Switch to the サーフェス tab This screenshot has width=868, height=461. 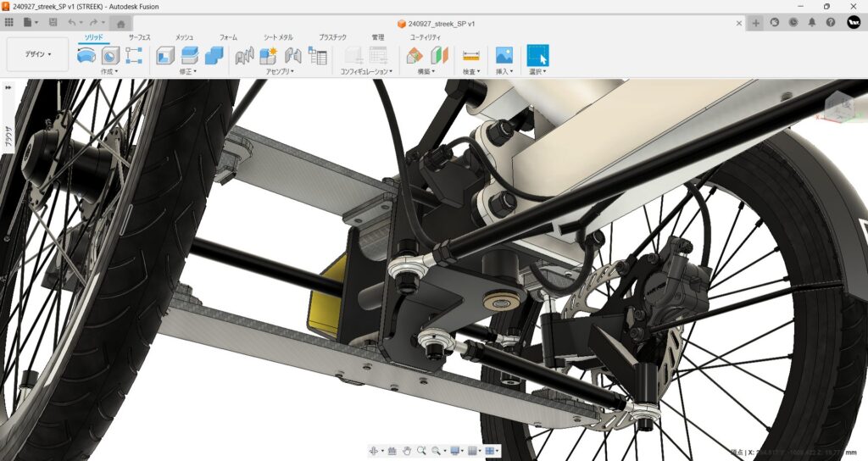(x=140, y=37)
